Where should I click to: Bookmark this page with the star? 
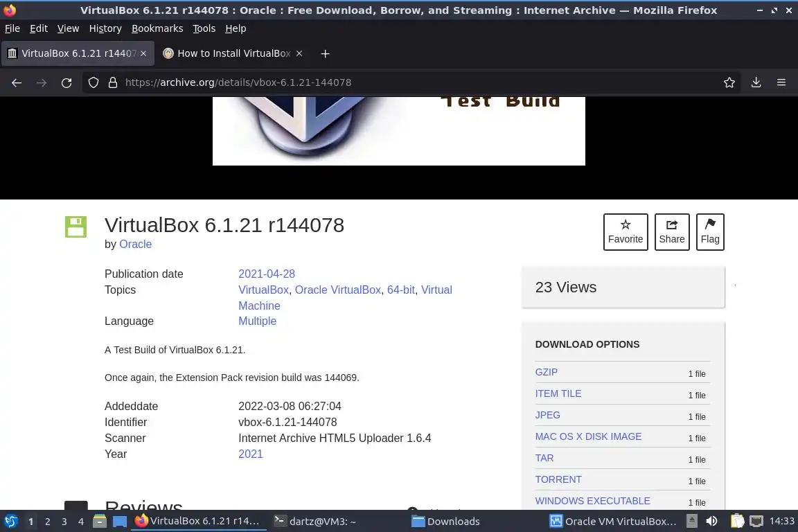pyautogui.click(x=729, y=82)
